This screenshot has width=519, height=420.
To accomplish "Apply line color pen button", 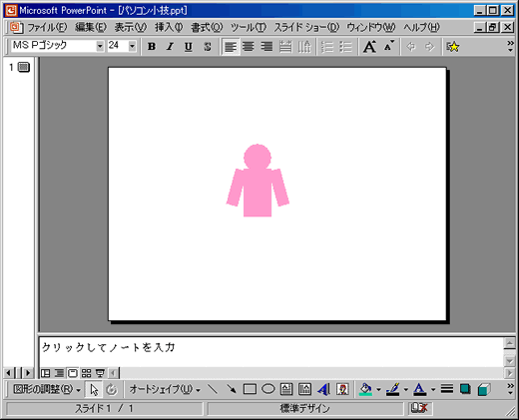I will click(393, 389).
